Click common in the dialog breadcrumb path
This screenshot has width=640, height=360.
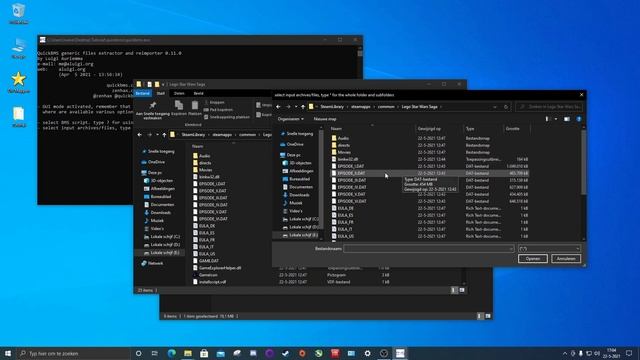(x=386, y=107)
